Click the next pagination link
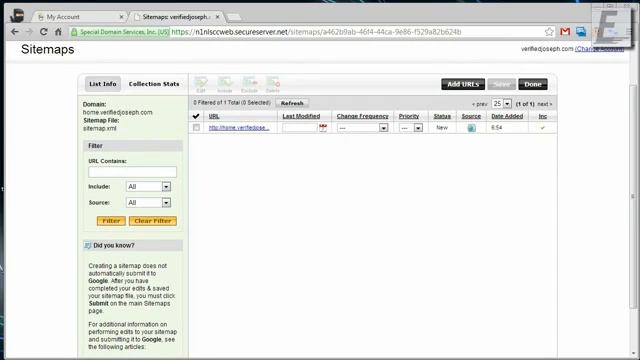Image resolution: width=640 pixels, height=360 pixels. [x=544, y=104]
